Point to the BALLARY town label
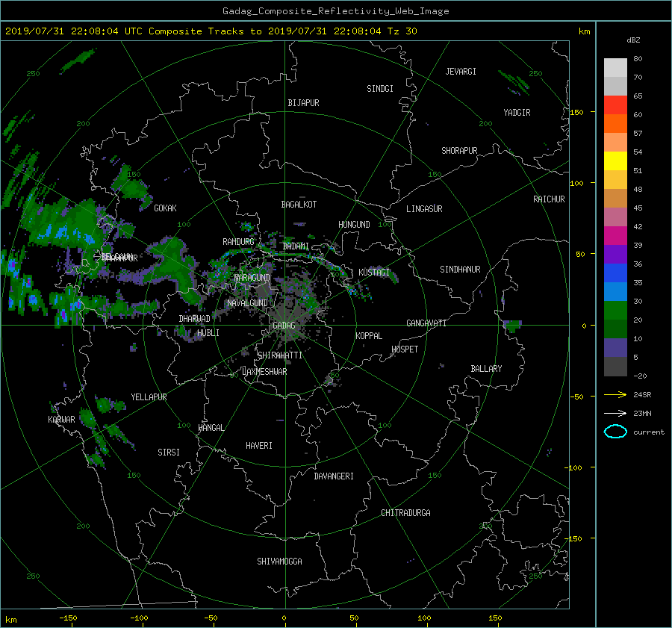The height and width of the screenshot is (628, 672). (486, 369)
